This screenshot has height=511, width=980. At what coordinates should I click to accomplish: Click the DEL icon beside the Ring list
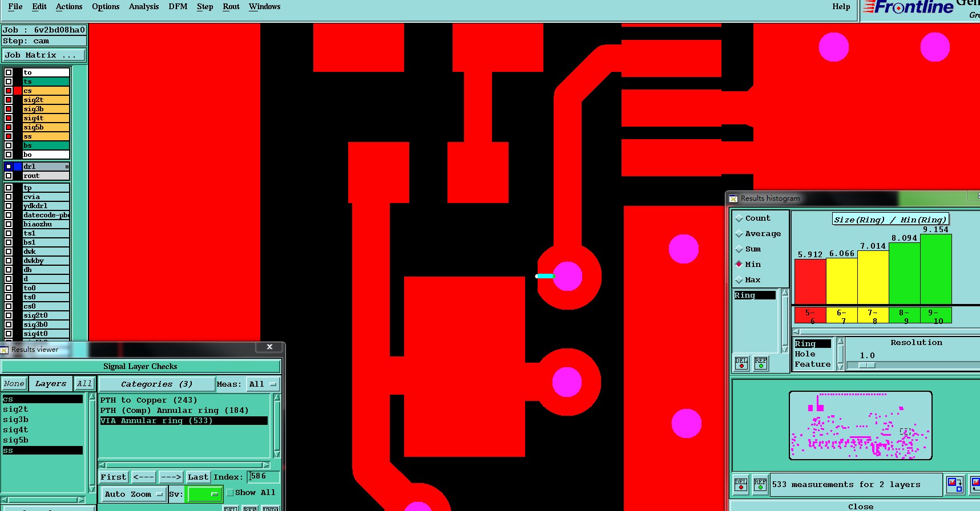pos(741,363)
